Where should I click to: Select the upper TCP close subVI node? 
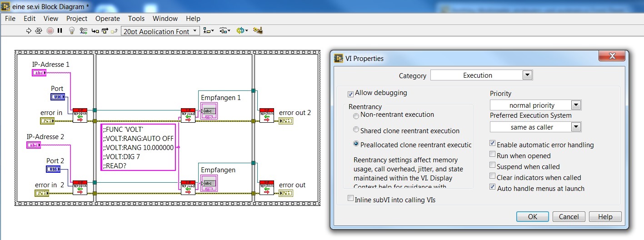coord(267,115)
